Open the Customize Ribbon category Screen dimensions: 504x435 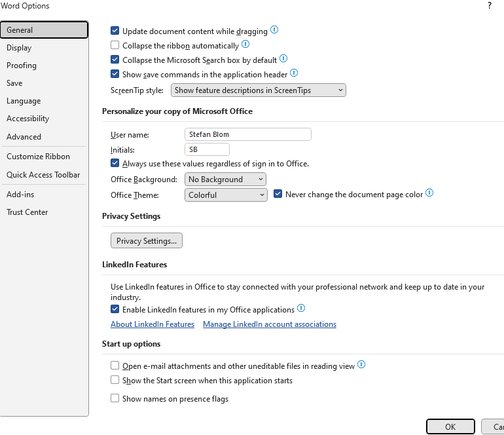[38, 157]
